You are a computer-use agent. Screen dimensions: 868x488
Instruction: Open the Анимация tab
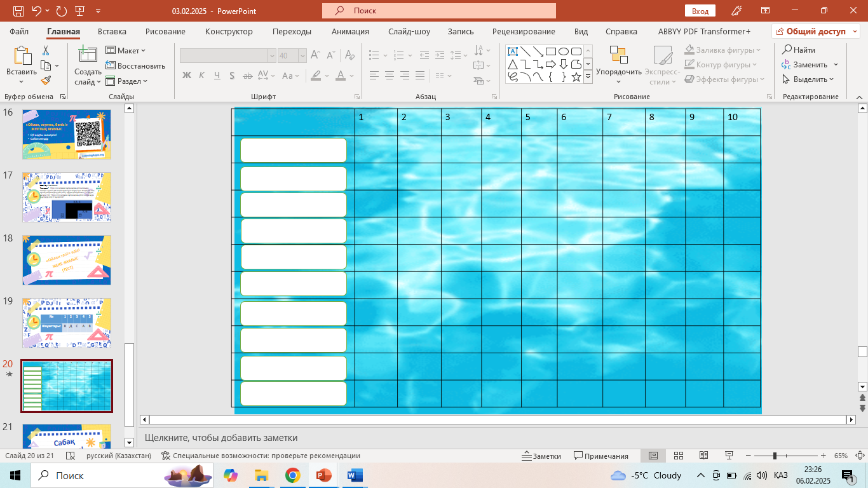coord(350,31)
